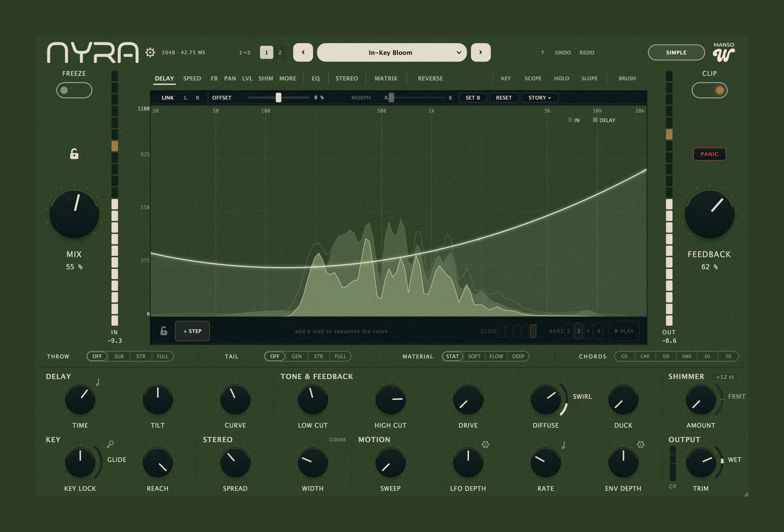
Task: Click the note sync icon beside the TIME knob
Action: pyautogui.click(x=97, y=382)
